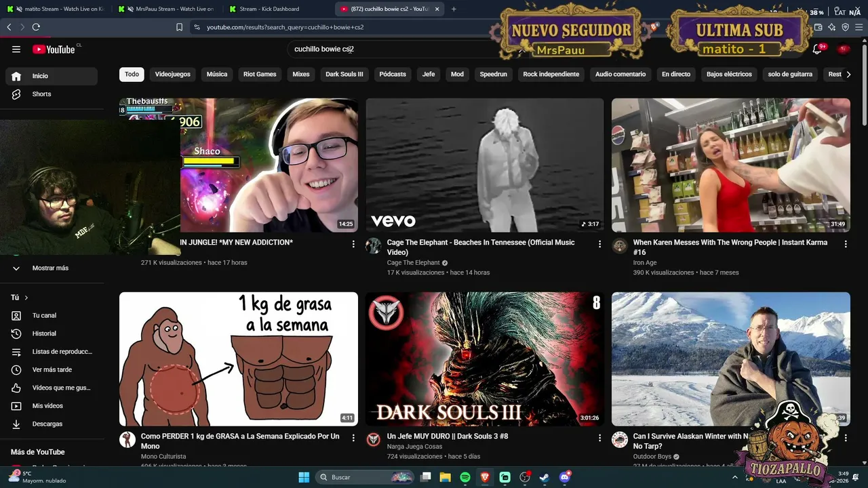This screenshot has width=868, height=488.
Task: Open video title Un Jefe MUY DURO
Action: point(448,436)
